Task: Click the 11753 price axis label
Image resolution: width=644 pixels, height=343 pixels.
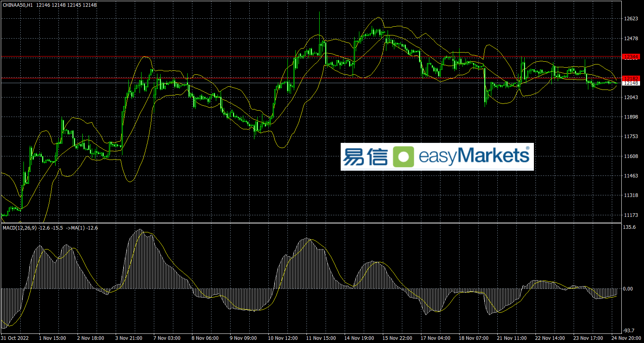Action: click(631, 136)
